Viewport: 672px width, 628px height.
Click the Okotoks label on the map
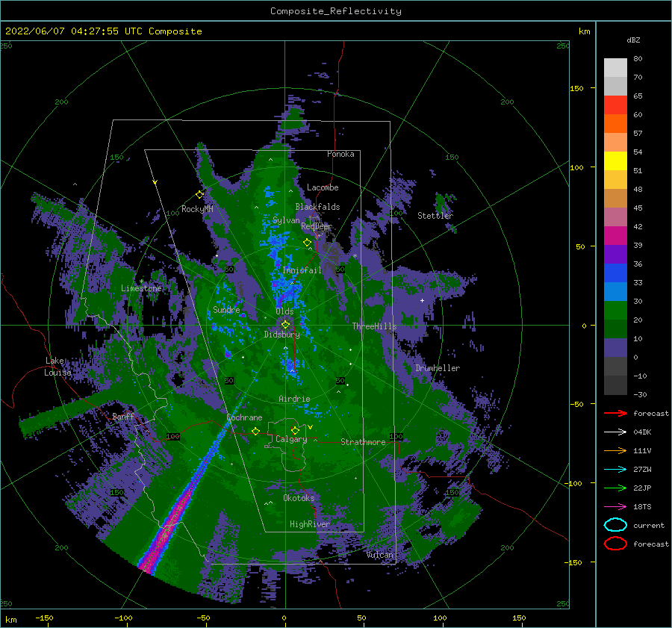(x=299, y=498)
